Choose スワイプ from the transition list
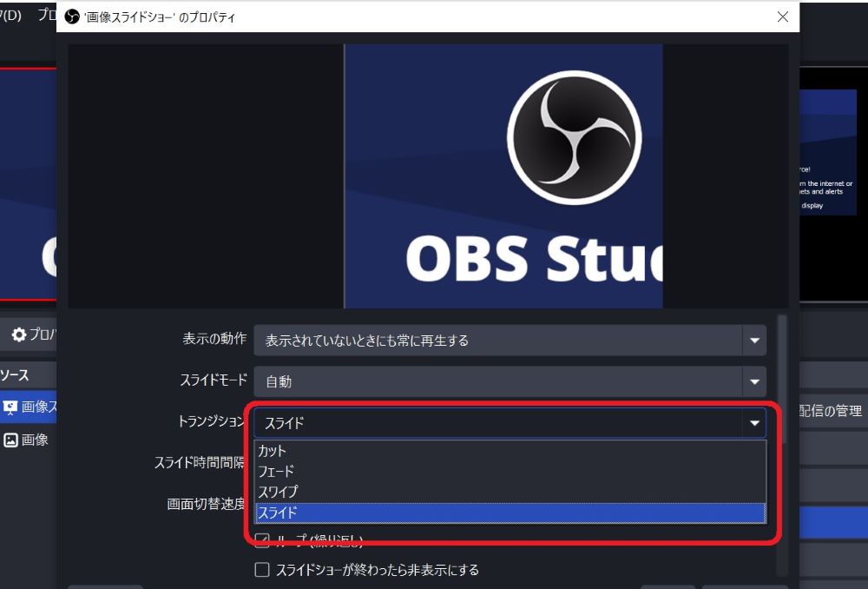 [510, 492]
